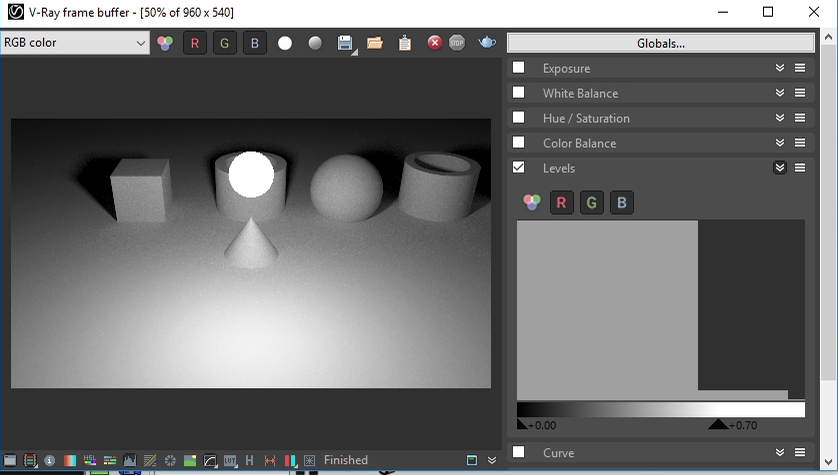Expand bottom toolbar double chevron
838x475 pixels.
pyautogui.click(x=492, y=460)
